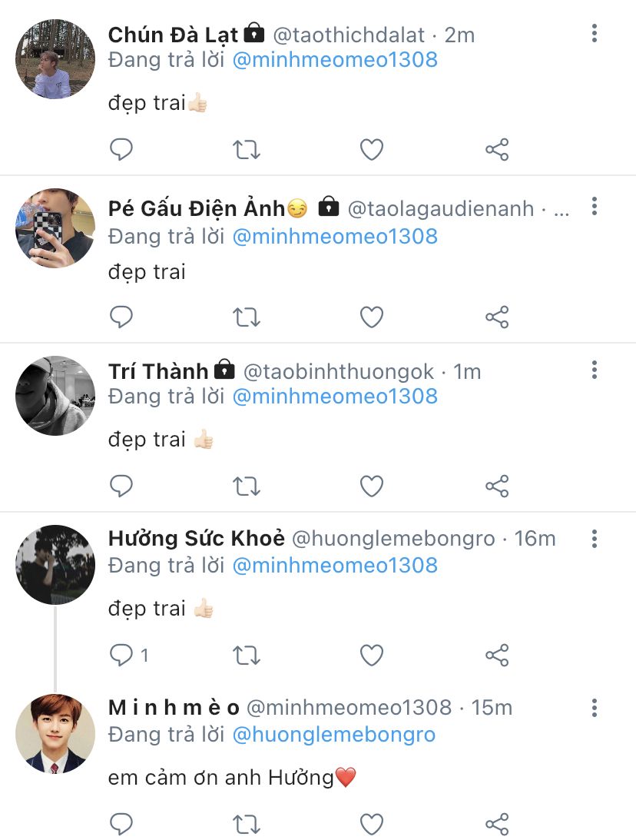Open Minh mèo's avatar
This screenshot has width=636, height=840.
[x=55, y=734]
